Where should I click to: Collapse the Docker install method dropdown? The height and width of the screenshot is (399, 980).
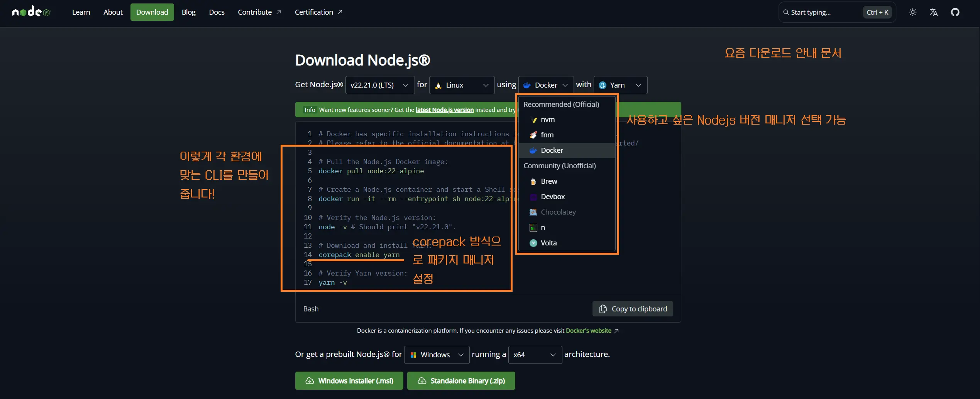pos(546,85)
